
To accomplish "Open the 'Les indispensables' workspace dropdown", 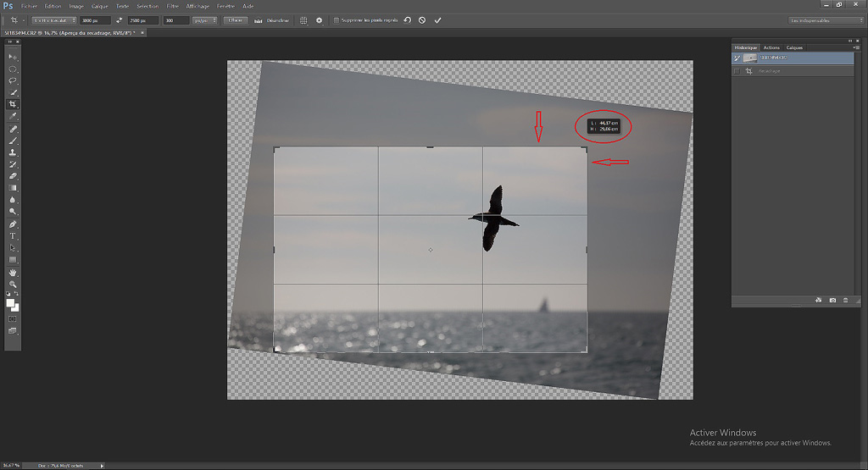I will click(821, 20).
